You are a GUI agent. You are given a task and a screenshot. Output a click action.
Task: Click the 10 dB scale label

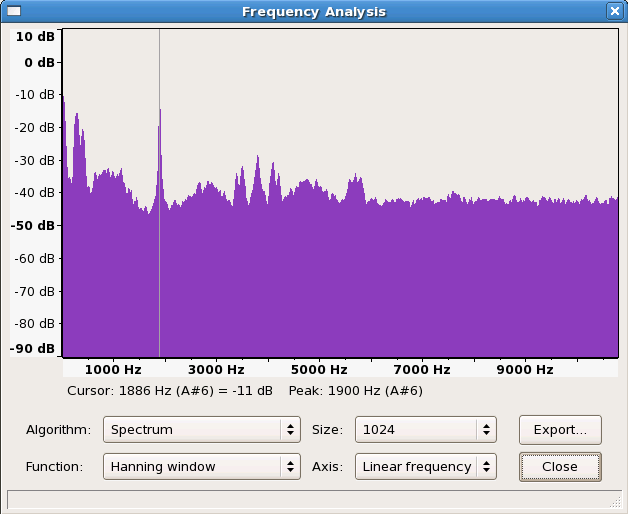(x=35, y=36)
